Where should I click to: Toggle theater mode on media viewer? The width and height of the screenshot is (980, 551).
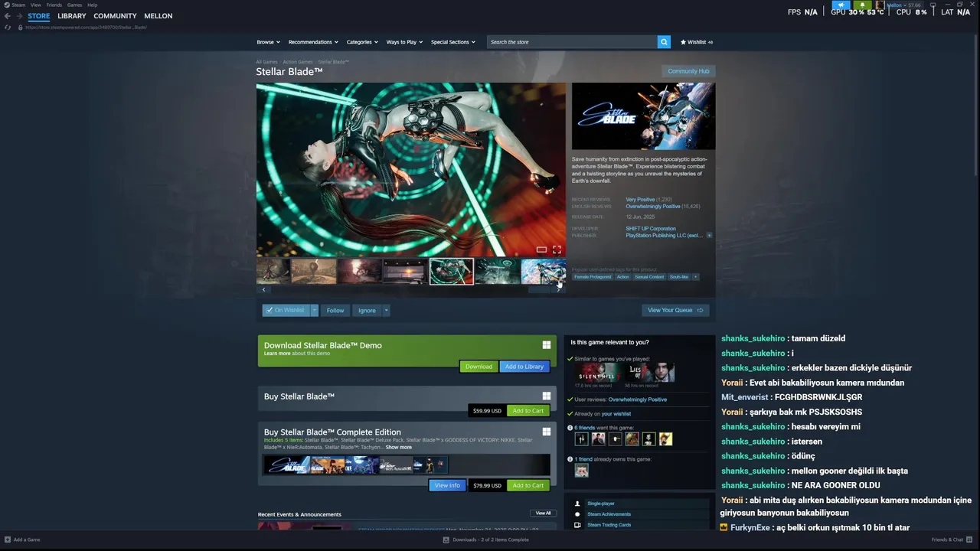pos(541,249)
